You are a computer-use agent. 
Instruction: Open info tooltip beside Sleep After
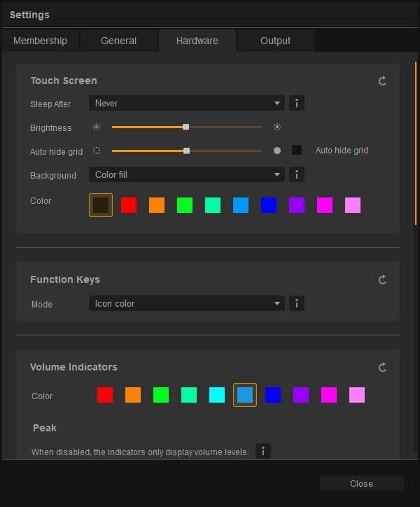coord(297,104)
